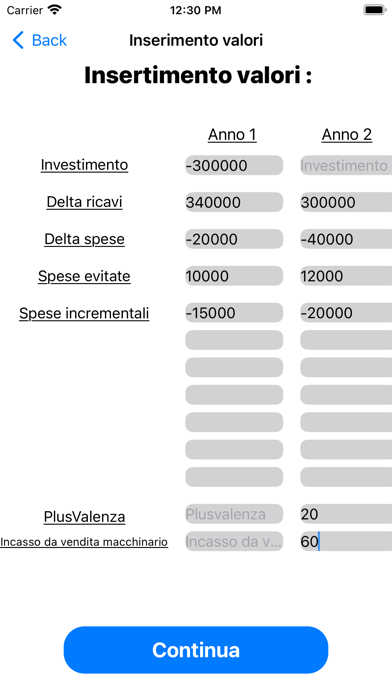Select the Anno 1 Spese incrementali field
The height and width of the screenshot is (696, 392).
coord(234,312)
